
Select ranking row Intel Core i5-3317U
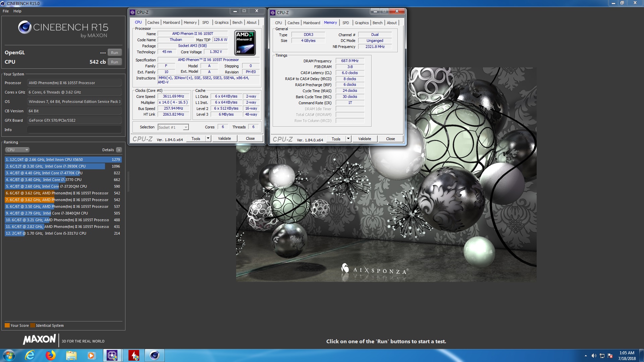(x=63, y=233)
